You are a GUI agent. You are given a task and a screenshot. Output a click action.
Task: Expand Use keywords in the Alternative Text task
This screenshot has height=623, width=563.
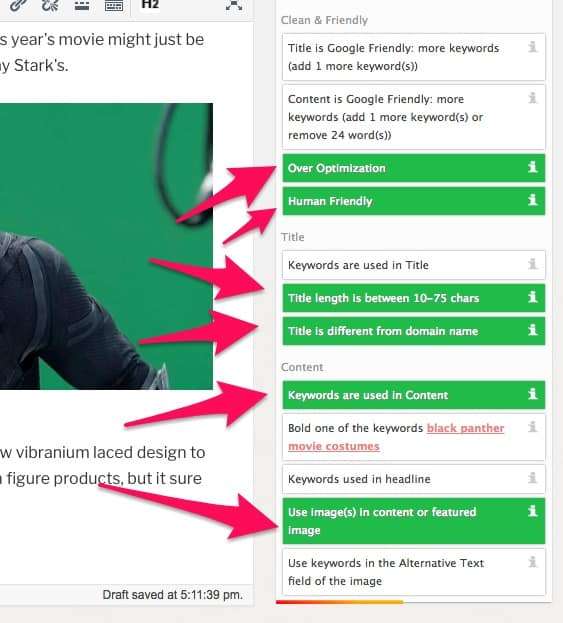pos(414,572)
